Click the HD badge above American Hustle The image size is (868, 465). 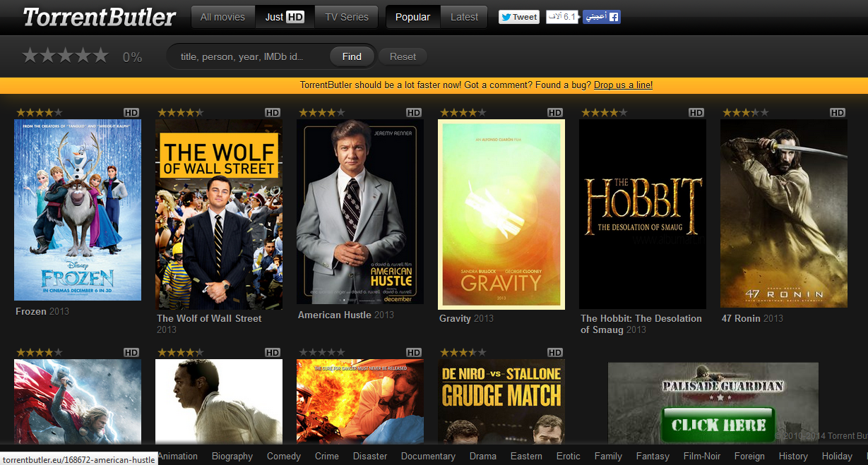(x=414, y=112)
